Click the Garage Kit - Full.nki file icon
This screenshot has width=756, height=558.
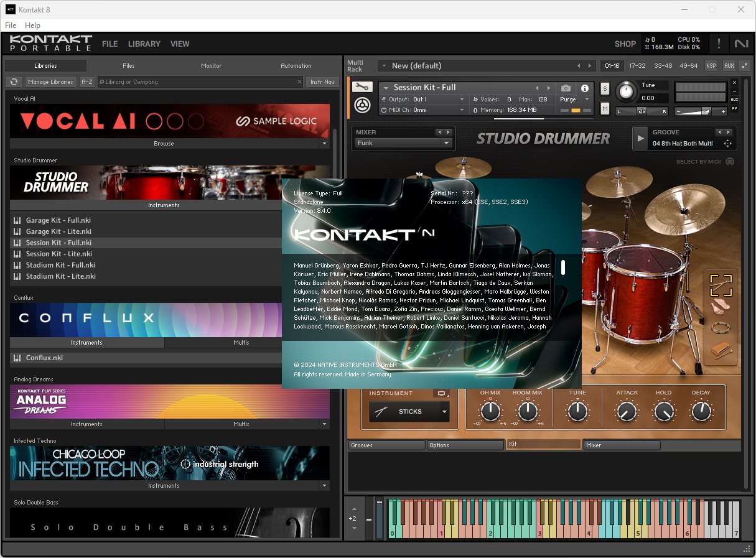click(x=17, y=220)
